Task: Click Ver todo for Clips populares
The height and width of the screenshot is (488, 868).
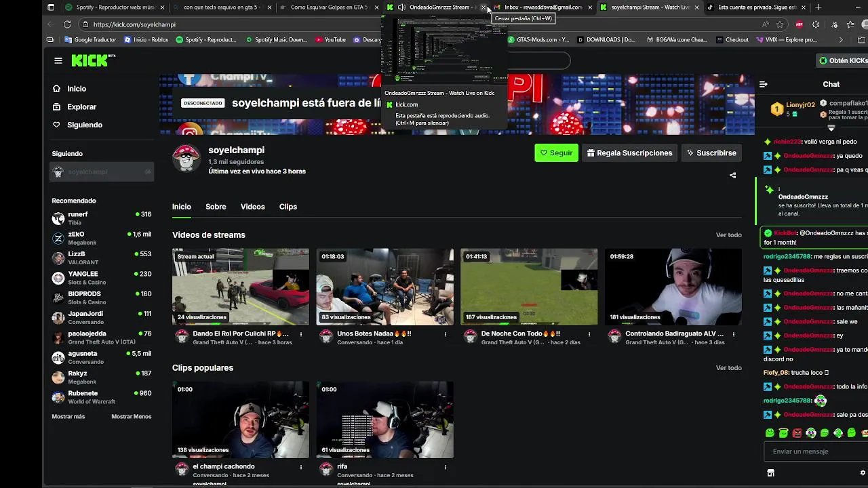Action: [728, 368]
